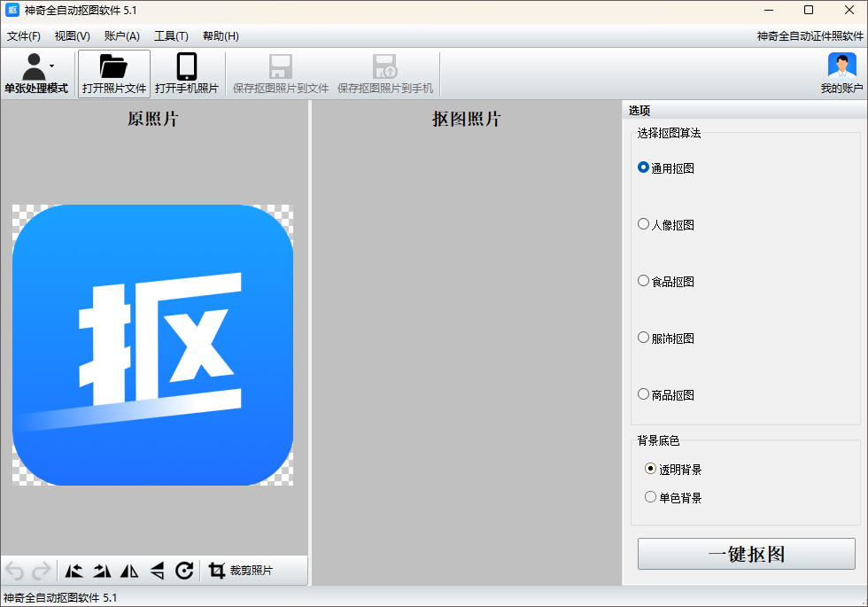This screenshot has height=607, width=868.
Task: Open 帮助(H) menu
Action: pos(221,36)
